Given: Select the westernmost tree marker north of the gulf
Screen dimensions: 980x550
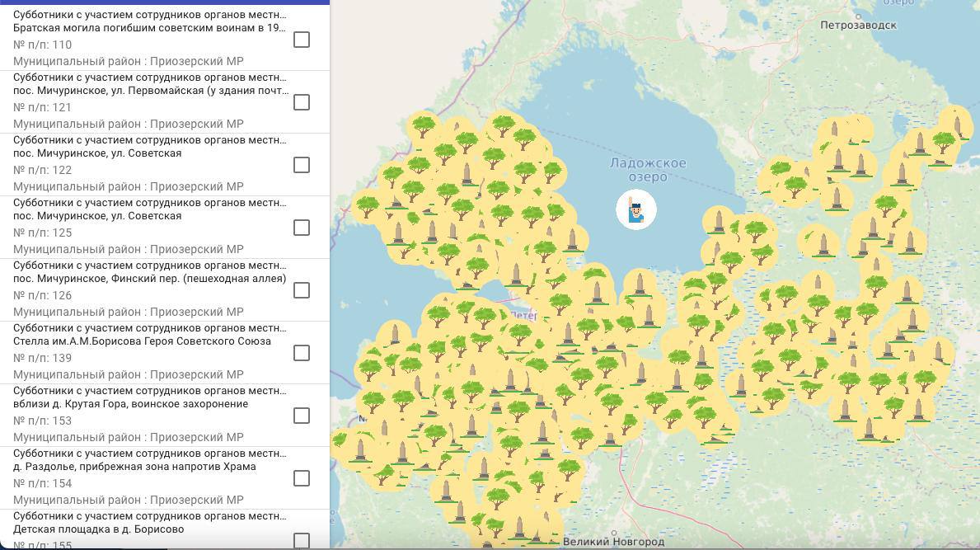Looking at the screenshot, I should coord(368,205).
